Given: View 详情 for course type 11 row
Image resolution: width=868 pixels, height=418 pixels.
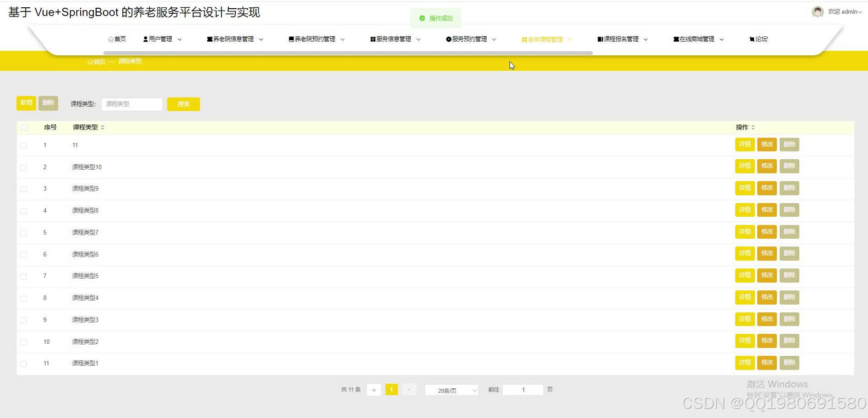Looking at the screenshot, I should [745, 145].
